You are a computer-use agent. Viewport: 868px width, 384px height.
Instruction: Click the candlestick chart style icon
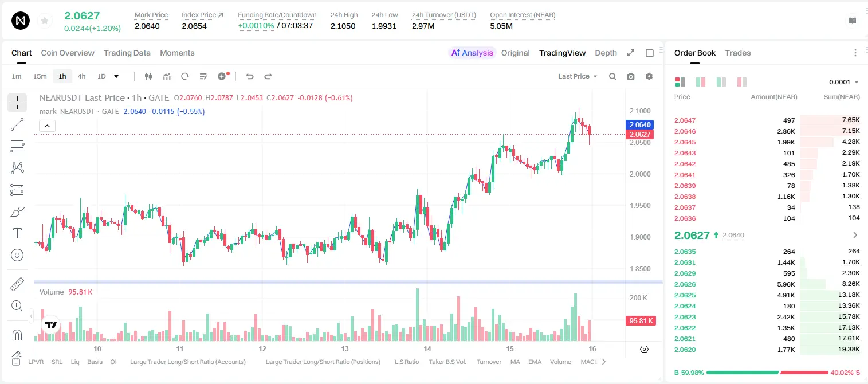coord(148,76)
